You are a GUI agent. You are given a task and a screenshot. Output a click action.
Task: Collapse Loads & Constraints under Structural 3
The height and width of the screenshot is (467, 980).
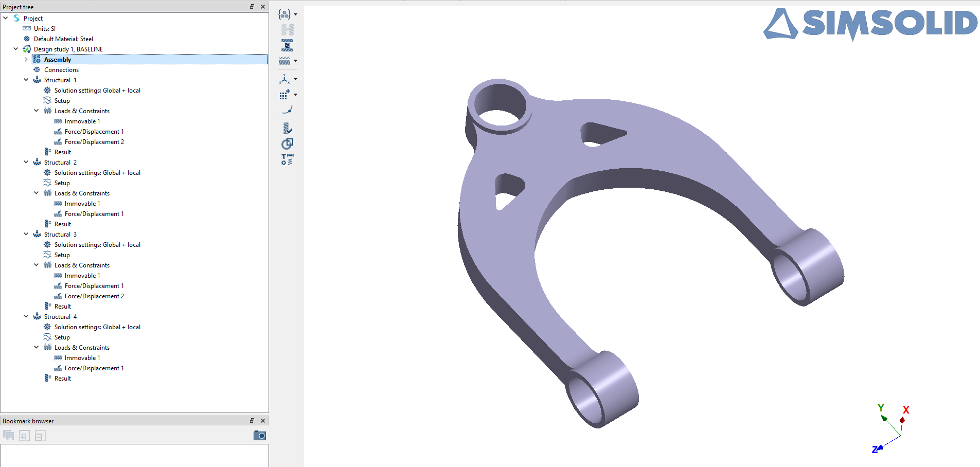37,265
